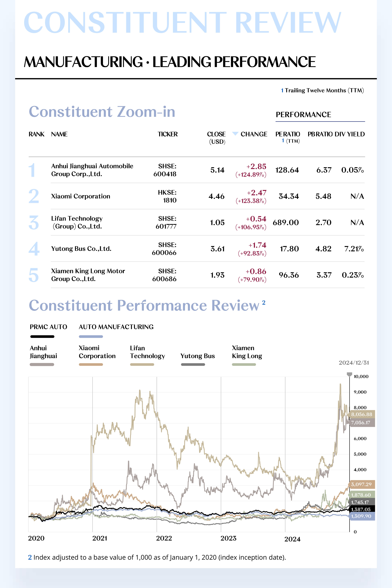Click the Xiamen King Long legend swatch
The height and width of the screenshot is (588, 392).
(244, 365)
